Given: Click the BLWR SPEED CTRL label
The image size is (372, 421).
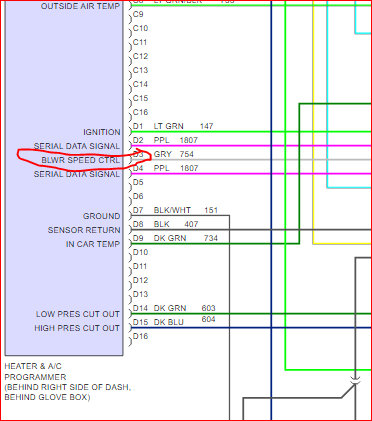Looking at the screenshot, I should (80, 160).
